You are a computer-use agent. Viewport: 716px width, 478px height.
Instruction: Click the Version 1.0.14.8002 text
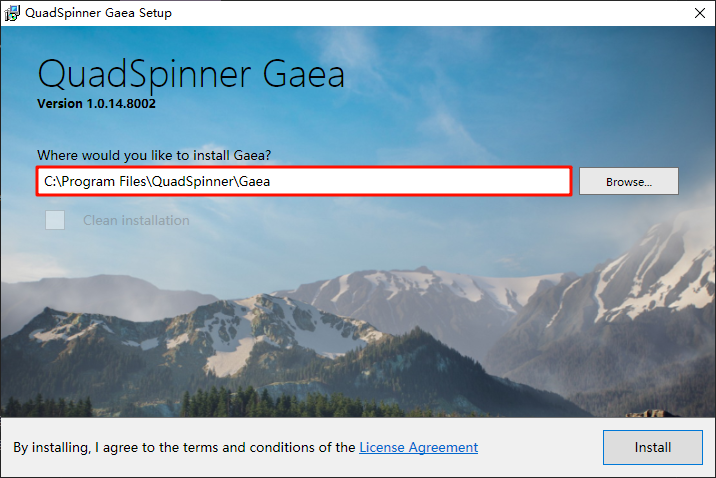96,103
